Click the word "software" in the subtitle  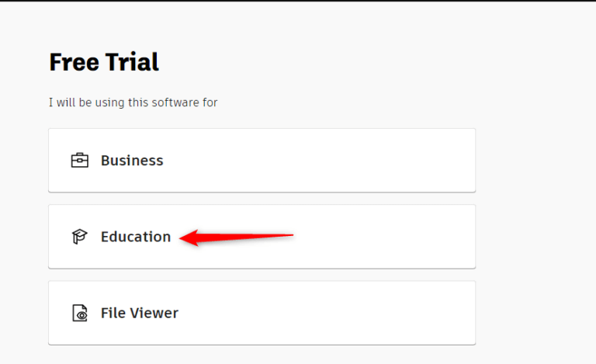pyautogui.click(x=175, y=102)
